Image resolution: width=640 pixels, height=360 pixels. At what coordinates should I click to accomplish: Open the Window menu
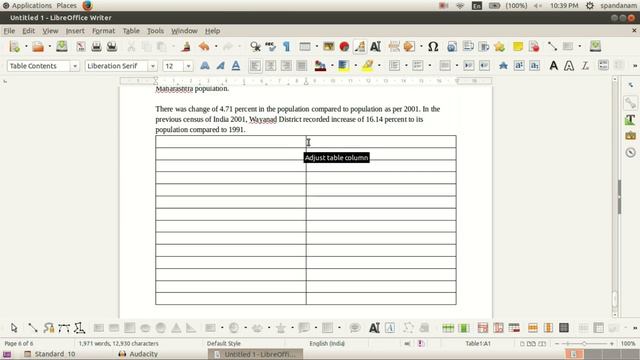tap(184, 31)
